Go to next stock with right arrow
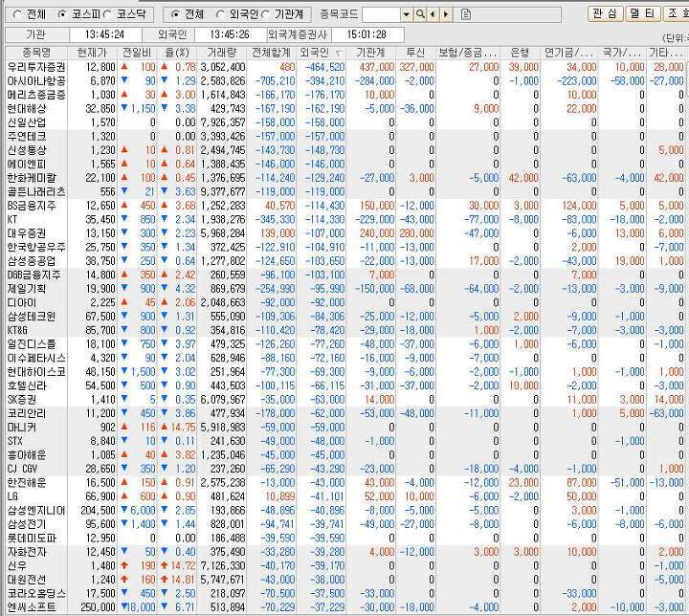This screenshot has width=689, height=616. [446, 14]
